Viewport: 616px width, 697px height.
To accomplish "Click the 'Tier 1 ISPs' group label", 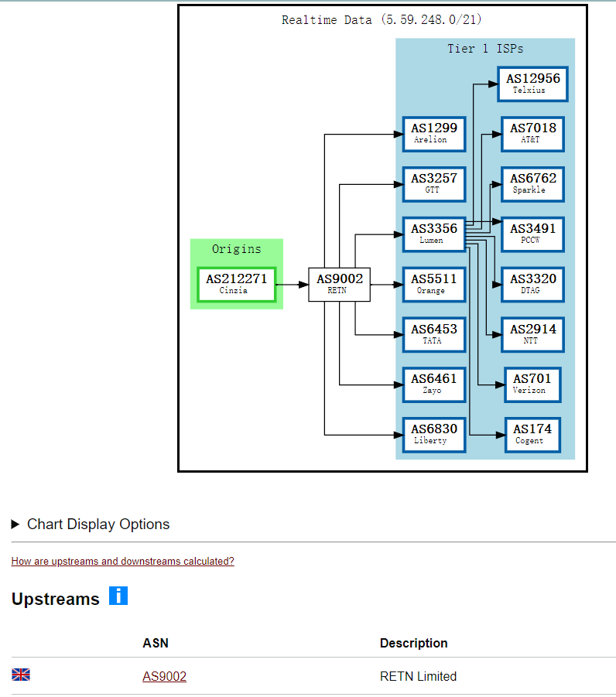I will coord(485,49).
